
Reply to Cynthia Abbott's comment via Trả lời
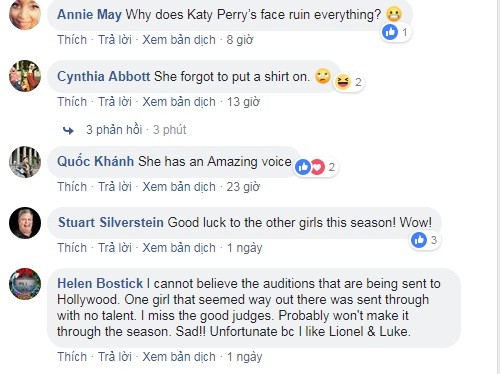tap(115, 102)
